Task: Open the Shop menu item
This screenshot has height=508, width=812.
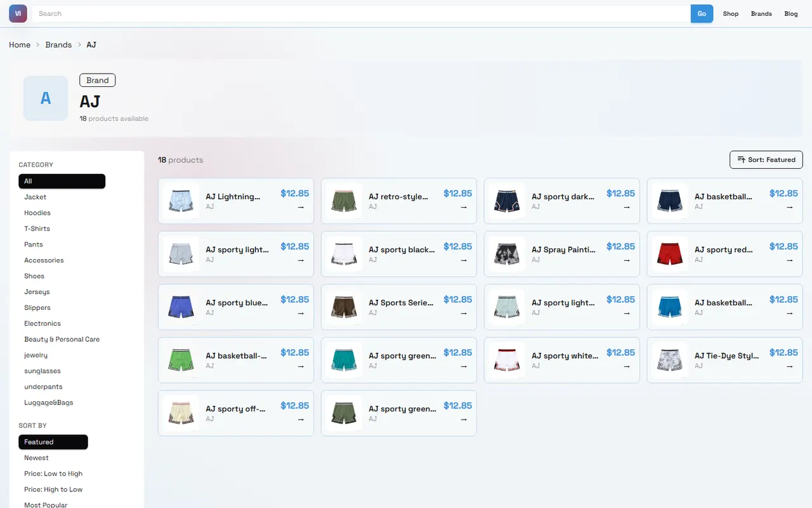Action: pos(731,13)
